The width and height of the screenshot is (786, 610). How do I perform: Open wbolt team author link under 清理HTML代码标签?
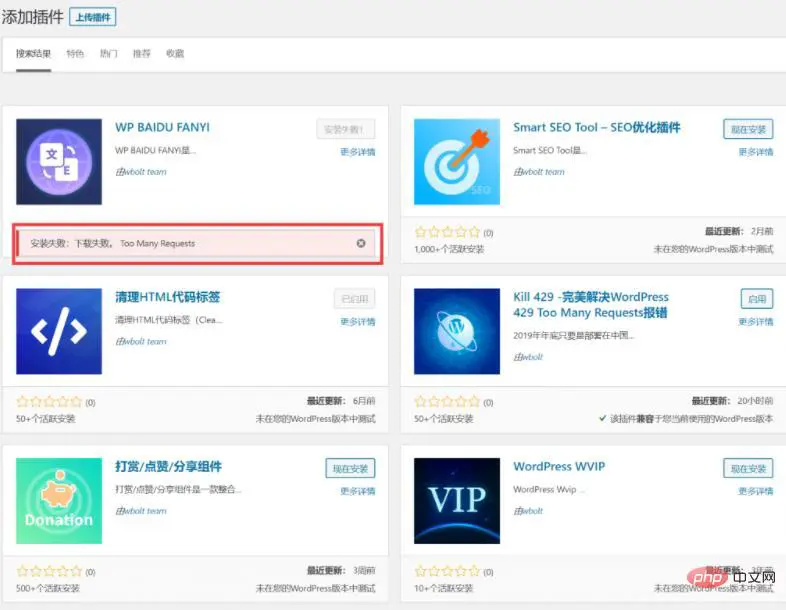[145, 341]
